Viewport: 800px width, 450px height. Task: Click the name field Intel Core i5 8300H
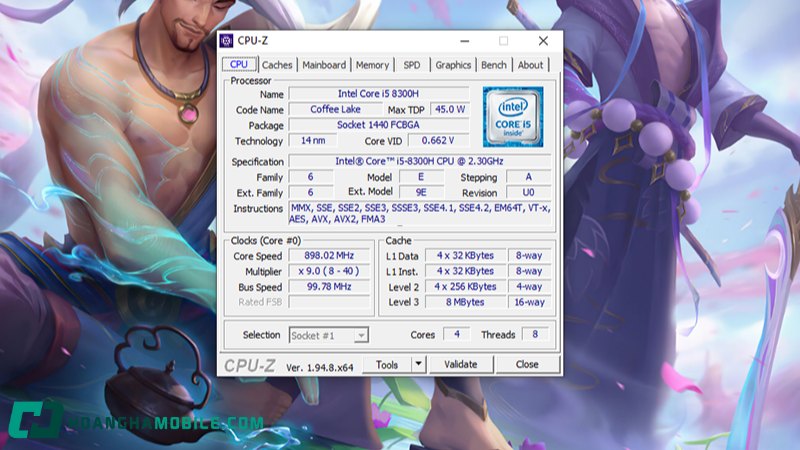379,94
